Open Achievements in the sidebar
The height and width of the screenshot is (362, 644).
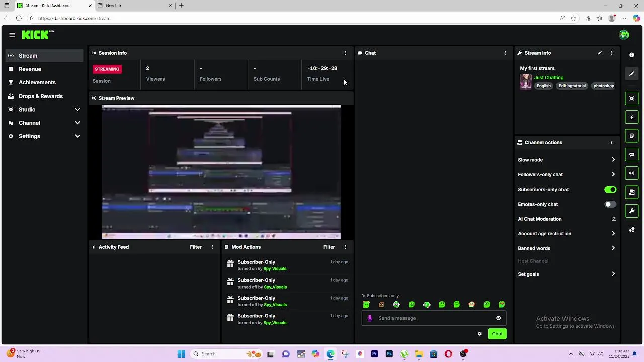44,82
